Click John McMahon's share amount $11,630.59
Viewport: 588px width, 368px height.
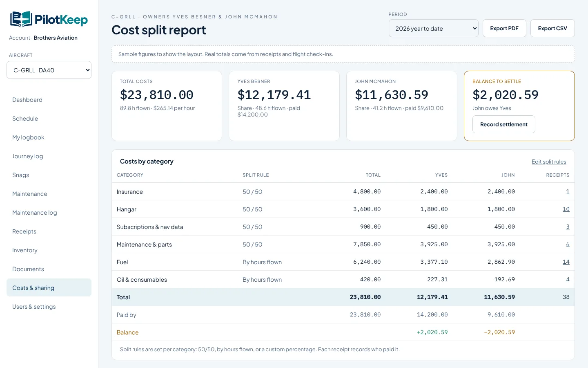coord(392,95)
